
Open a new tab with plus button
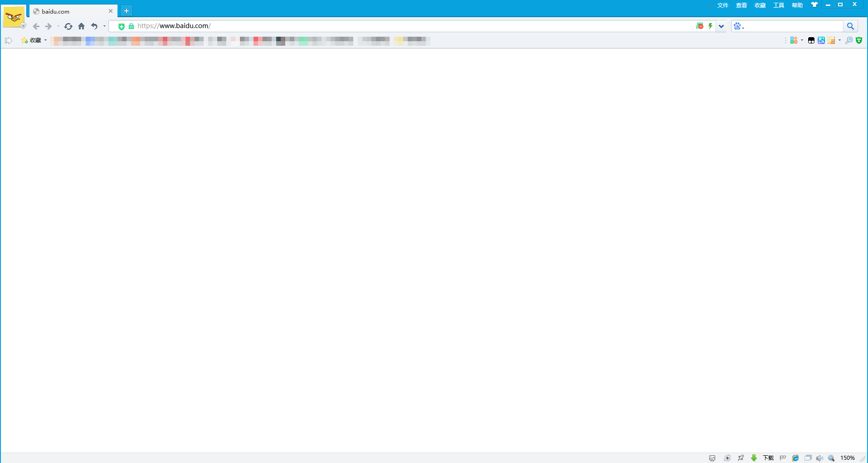[x=127, y=11]
